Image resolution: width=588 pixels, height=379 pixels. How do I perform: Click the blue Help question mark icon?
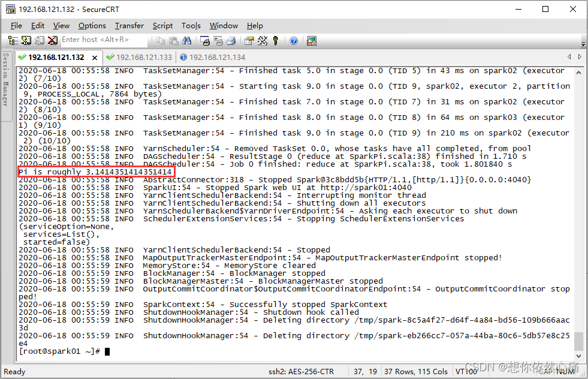(x=294, y=41)
